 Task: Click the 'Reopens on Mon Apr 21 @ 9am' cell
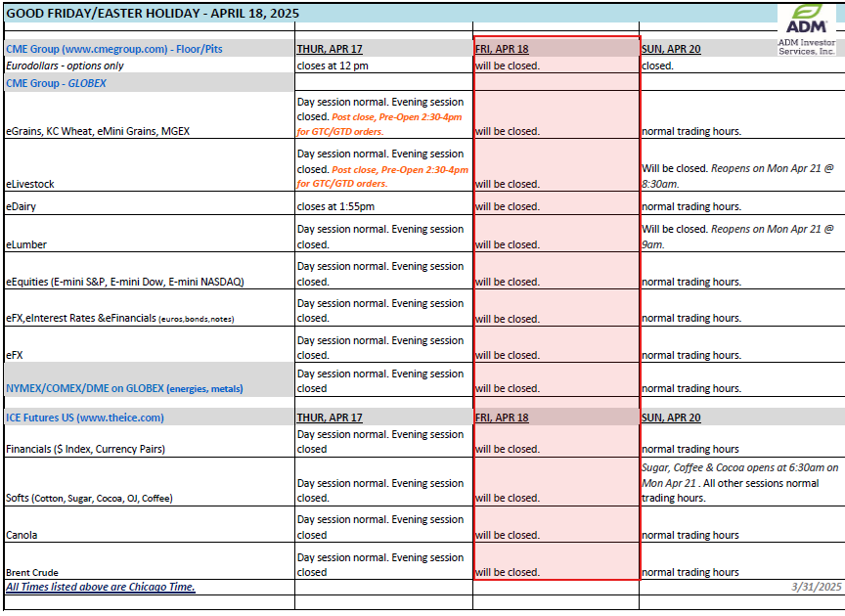point(738,237)
